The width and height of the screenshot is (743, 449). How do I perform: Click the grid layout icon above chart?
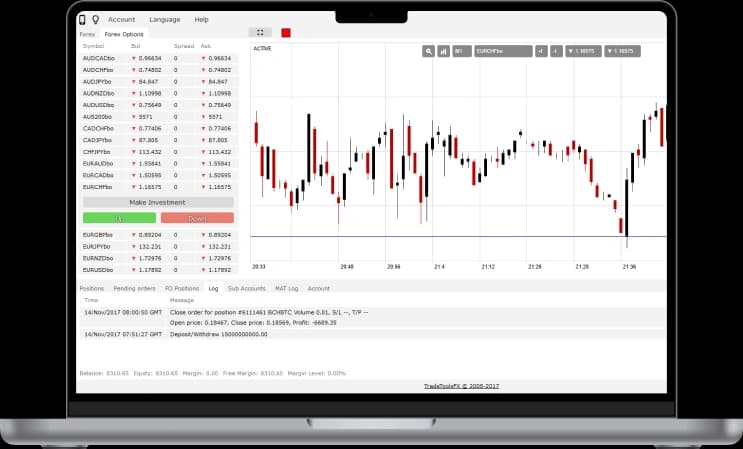click(x=260, y=33)
